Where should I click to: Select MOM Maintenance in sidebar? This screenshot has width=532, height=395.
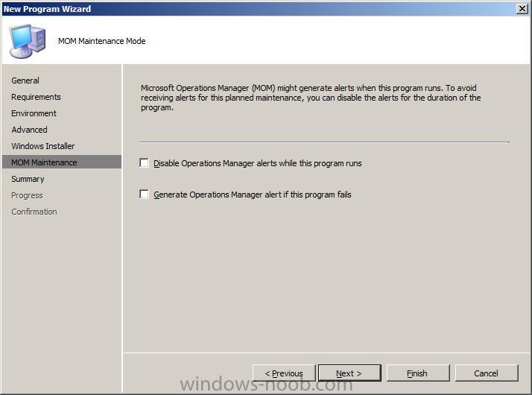click(62, 162)
